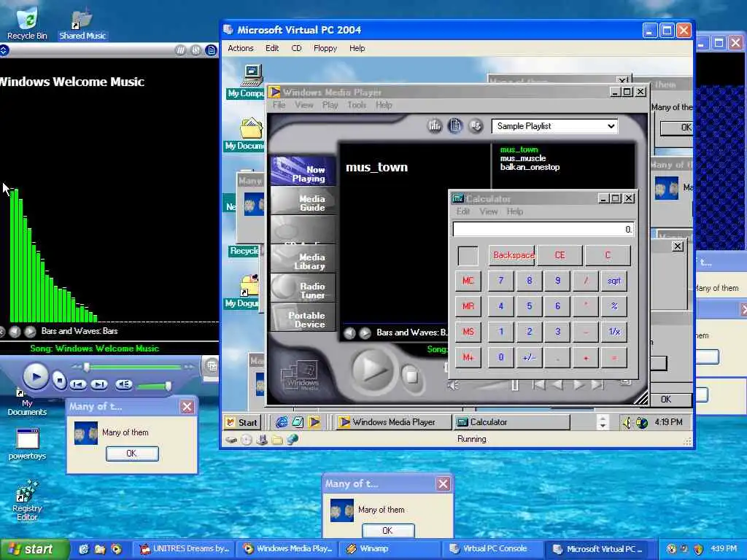This screenshot has height=560, width=747.
Task: Open the Sample Playlist dropdown
Action: point(611,126)
